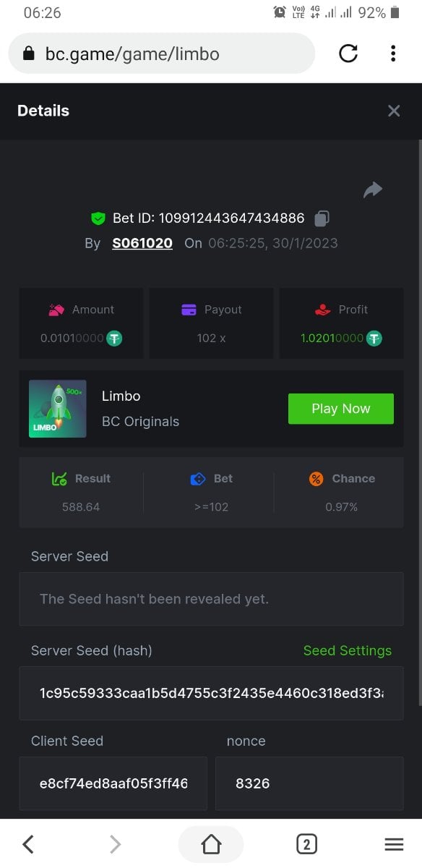Screen dimensions: 422x868
Task: Tap the bc.game/game/limbo address bar
Action: [x=162, y=54]
